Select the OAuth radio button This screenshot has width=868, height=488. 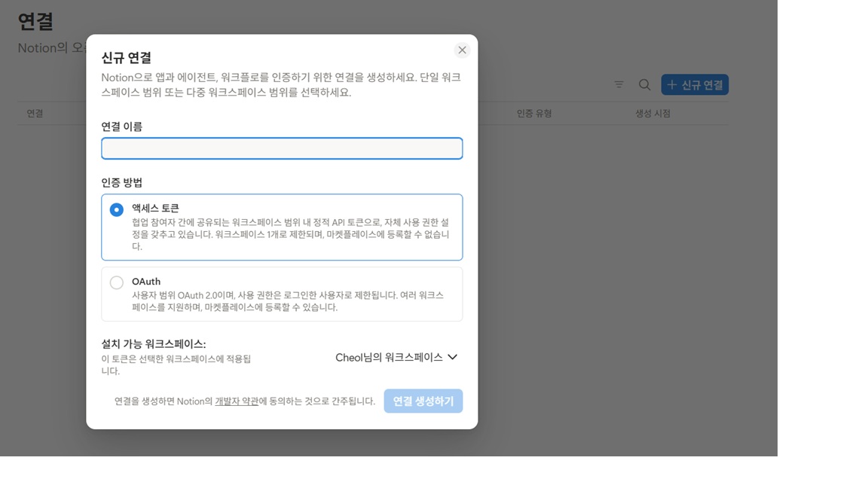(116, 282)
